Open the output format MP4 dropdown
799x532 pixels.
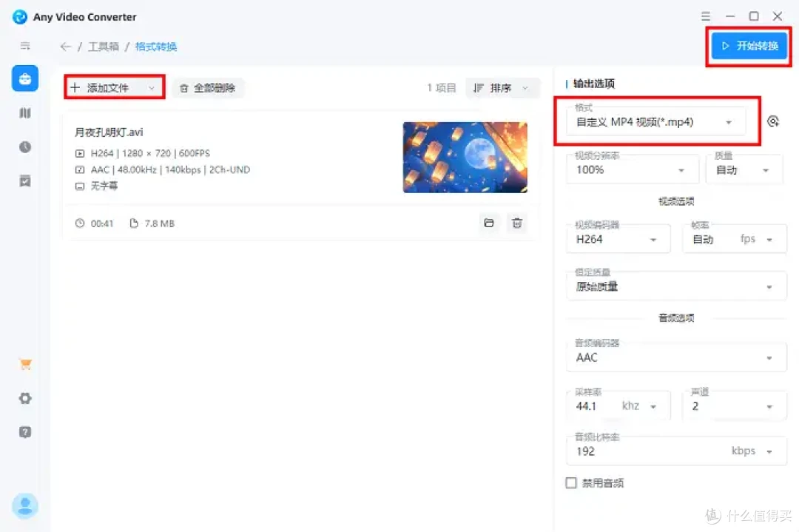click(x=655, y=121)
